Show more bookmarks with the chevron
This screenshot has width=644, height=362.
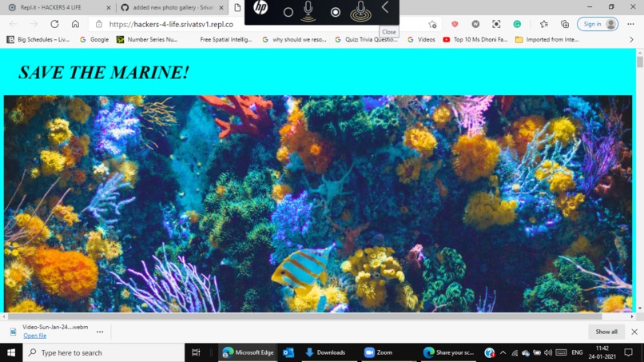(x=631, y=39)
